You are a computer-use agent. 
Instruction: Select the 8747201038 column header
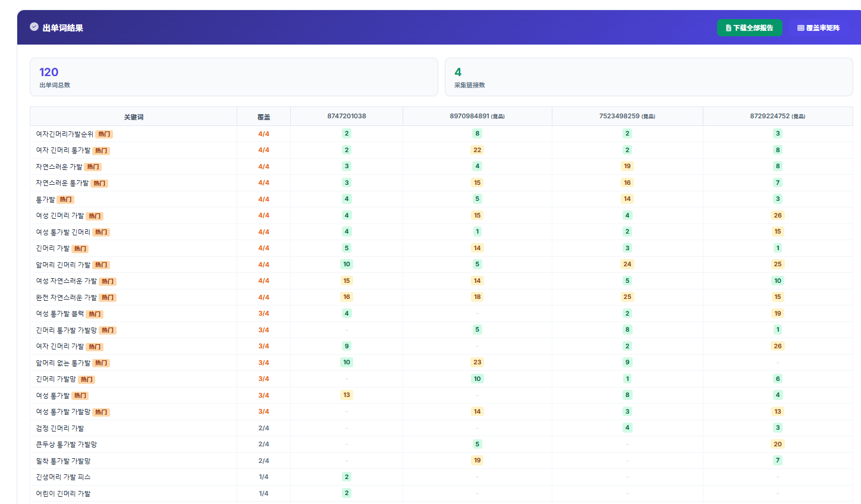(x=347, y=116)
